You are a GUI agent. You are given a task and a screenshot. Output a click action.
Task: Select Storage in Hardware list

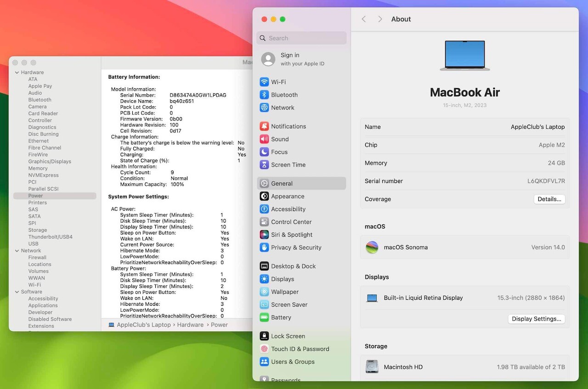click(x=38, y=230)
